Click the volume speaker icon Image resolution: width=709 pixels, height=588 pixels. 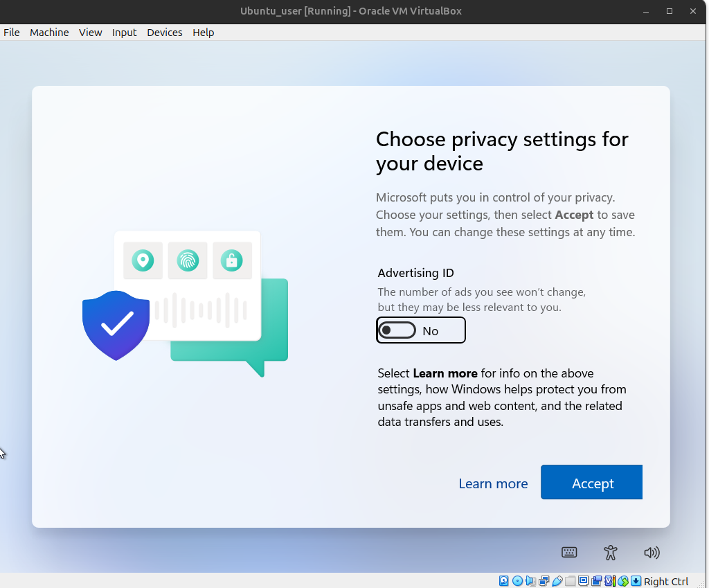click(x=652, y=552)
